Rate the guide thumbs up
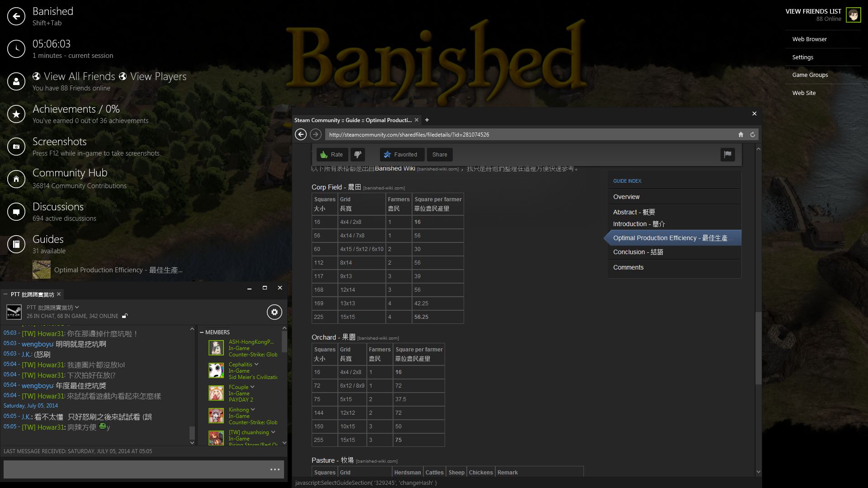868x488 pixels. tap(332, 155)
